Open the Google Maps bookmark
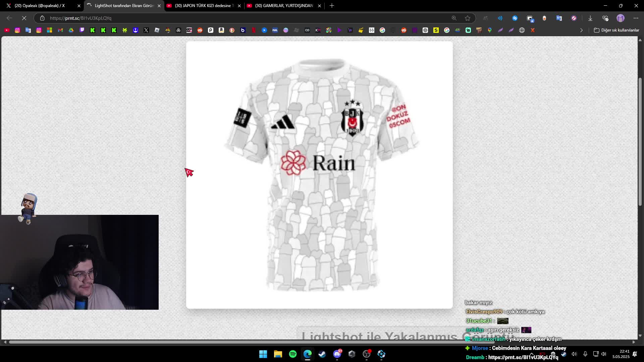Image resolution: width=644 pixels, height=362 pixels. [x=490, y=30]
